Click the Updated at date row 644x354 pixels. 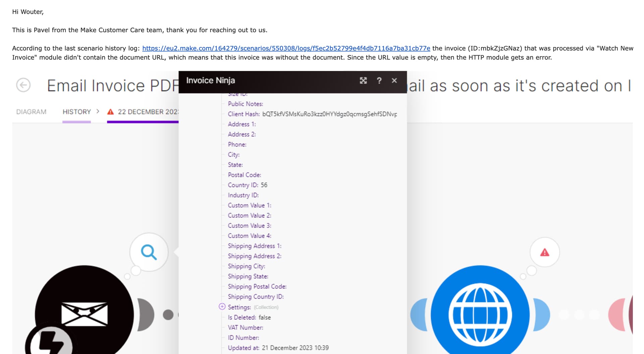click(278, 348)
